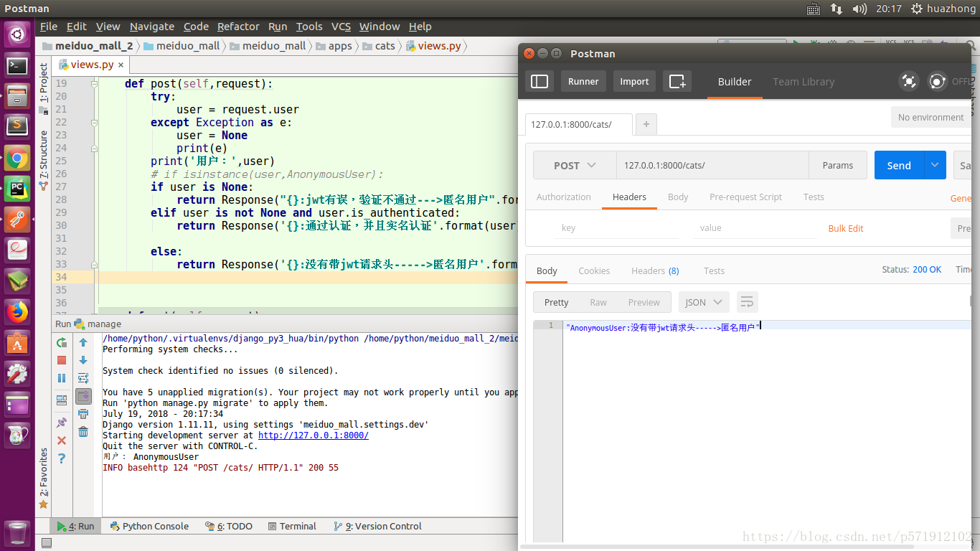Select the request Authorization tab

(564, 197)
